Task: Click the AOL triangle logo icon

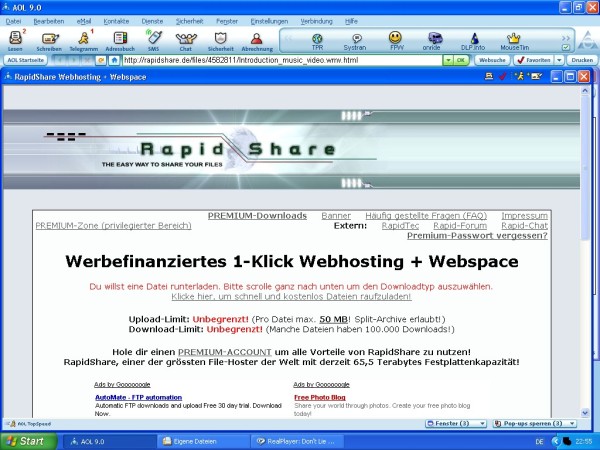Action: click(x=587, y=41)
